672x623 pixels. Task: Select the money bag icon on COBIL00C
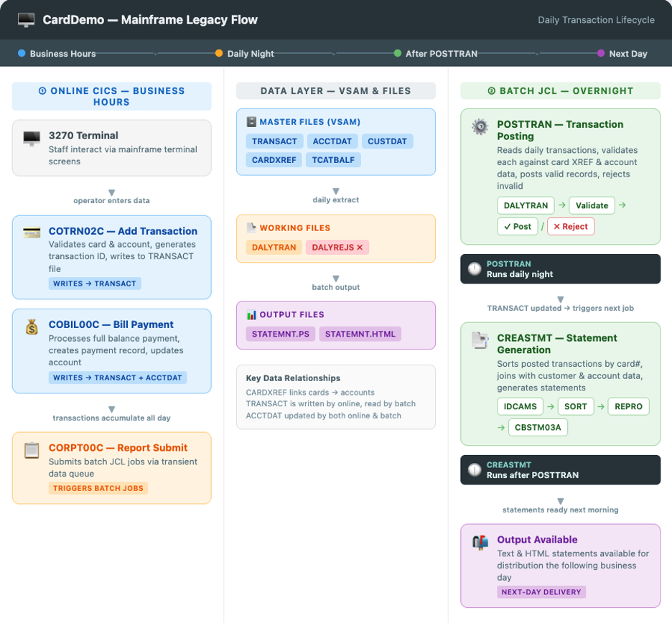click(30, 327)
